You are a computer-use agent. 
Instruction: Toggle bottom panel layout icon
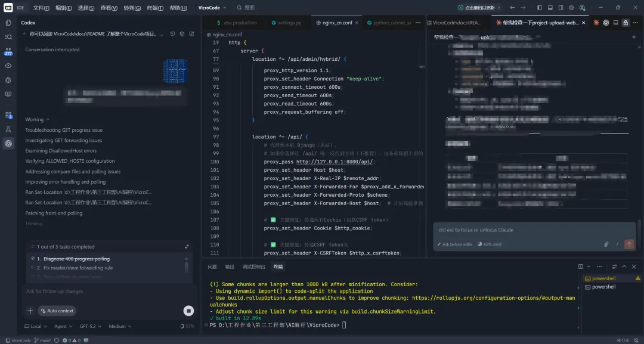pos(550,8)
